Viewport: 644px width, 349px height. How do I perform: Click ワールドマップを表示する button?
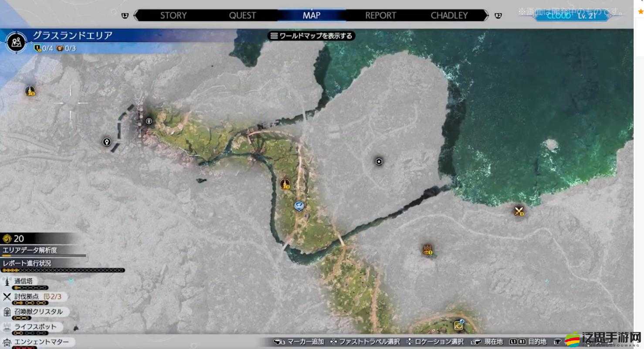312,36
